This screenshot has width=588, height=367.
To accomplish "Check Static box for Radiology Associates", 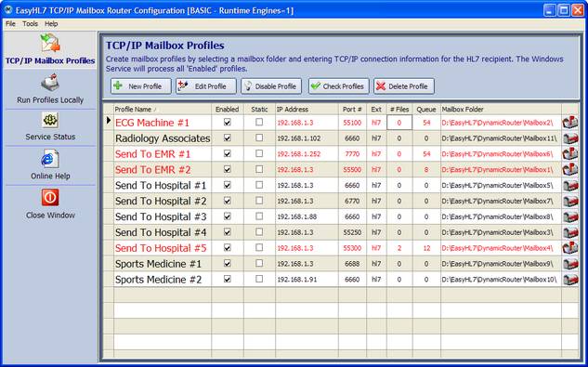I will 259,138.
